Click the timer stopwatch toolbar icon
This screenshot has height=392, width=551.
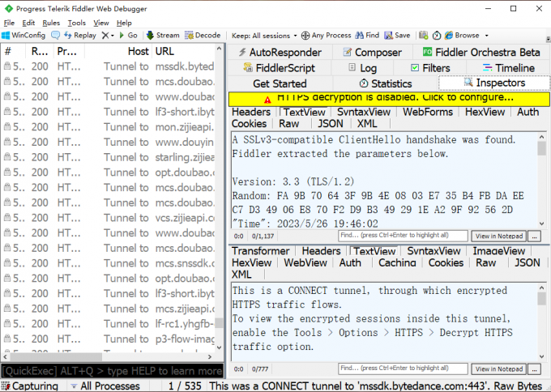pyautogui.click(x=437, y=36)
